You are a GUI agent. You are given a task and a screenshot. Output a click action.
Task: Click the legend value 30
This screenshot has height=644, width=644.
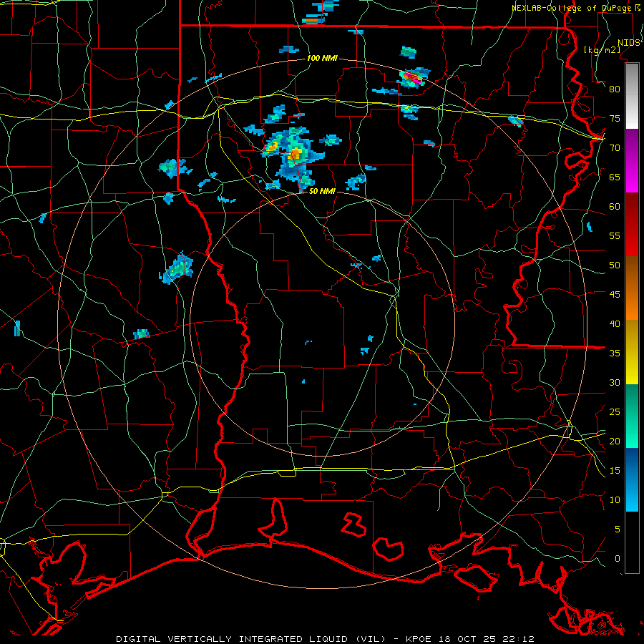pos(615,382)
